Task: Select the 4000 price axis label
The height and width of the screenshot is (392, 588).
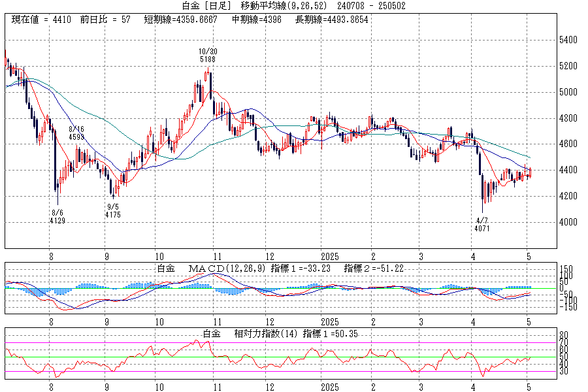Action: tap(568, 222)
